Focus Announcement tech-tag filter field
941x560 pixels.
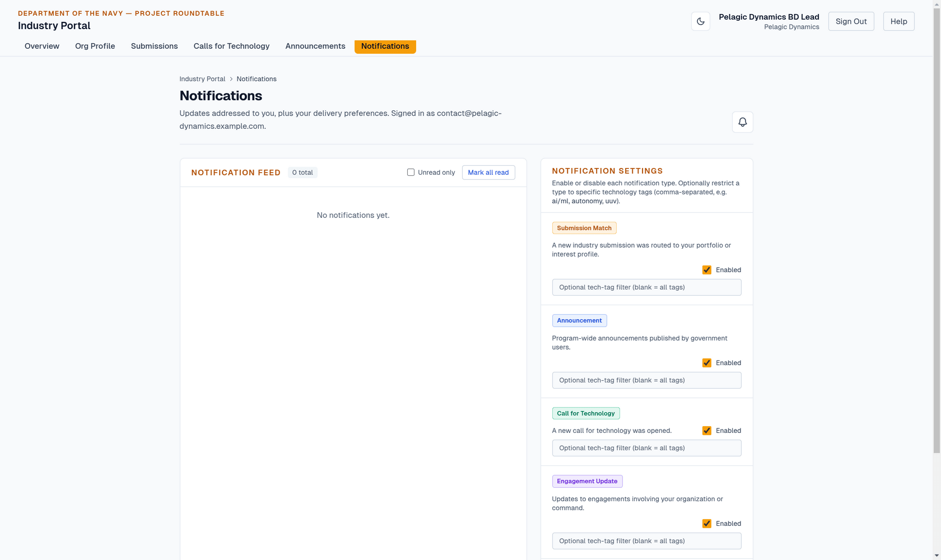pyautogui.click(x=647, y=380)
